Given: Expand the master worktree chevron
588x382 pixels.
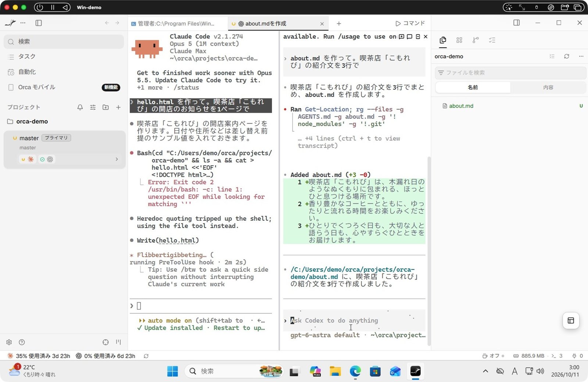Looking at the screenshot, I should (x=117, y=159).
